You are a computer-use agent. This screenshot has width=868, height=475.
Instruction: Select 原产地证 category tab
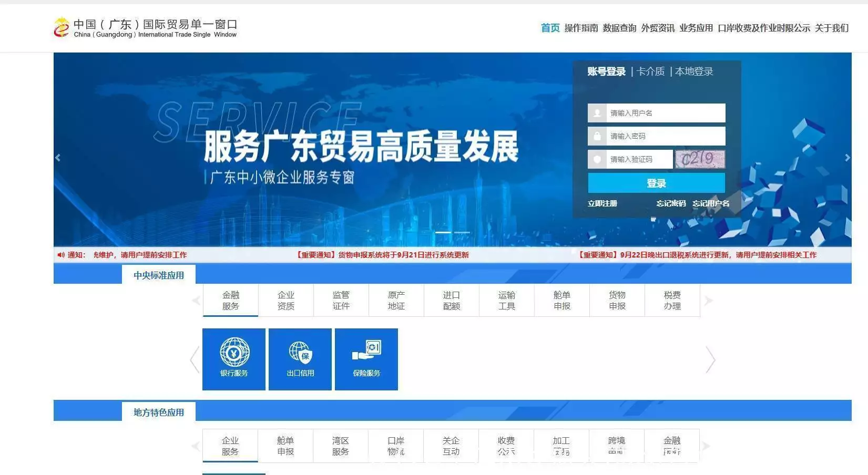396,301
